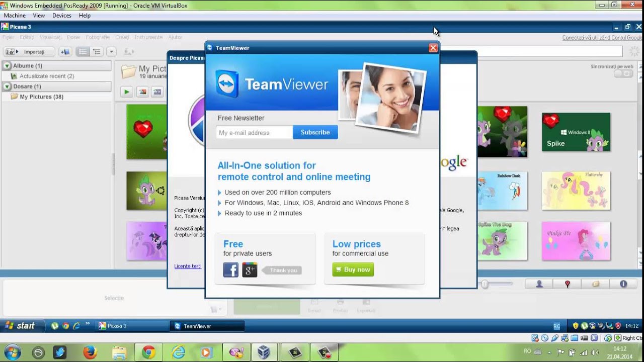
Task: Collapse the Albume (1) section
Action: coord(7,66)
